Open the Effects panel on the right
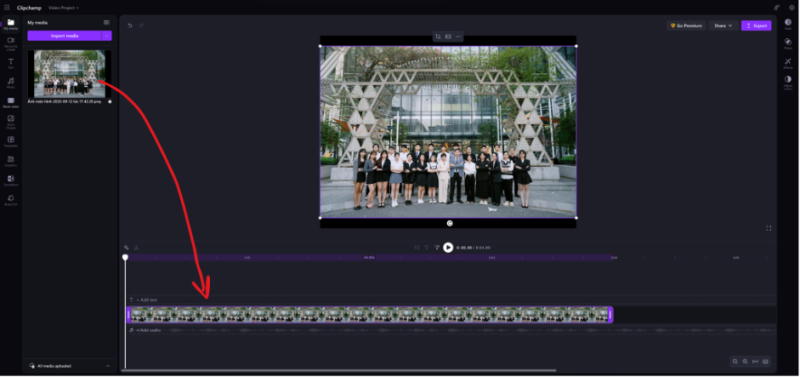 [x=788, y=63]
